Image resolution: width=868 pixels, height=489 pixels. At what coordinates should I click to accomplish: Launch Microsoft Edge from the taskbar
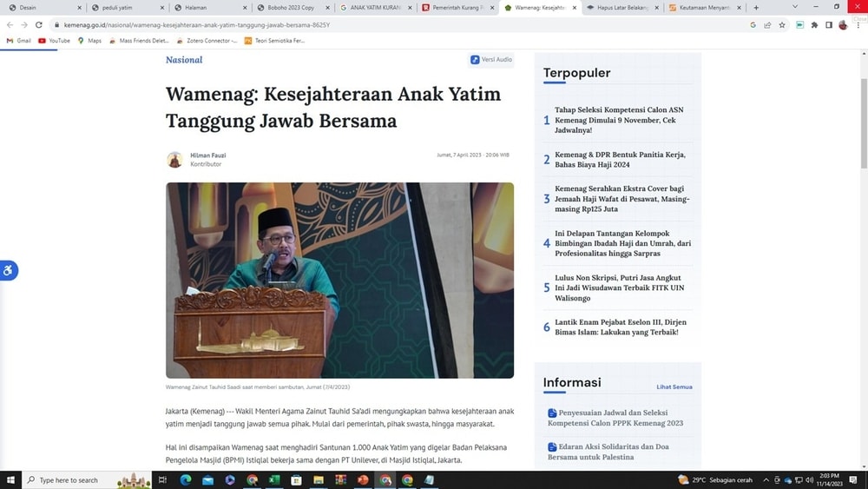[186, 480]
